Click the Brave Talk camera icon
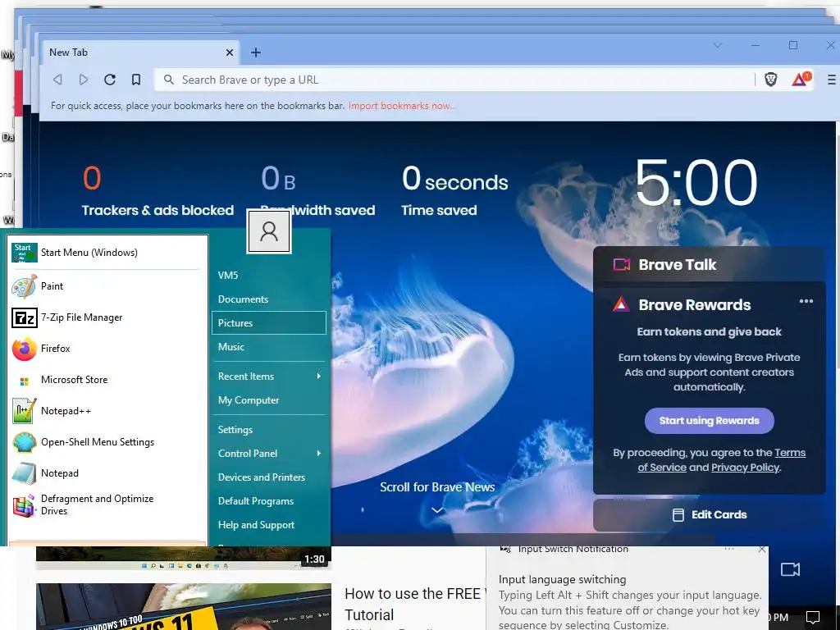840x630 pixels. (622, 265)
